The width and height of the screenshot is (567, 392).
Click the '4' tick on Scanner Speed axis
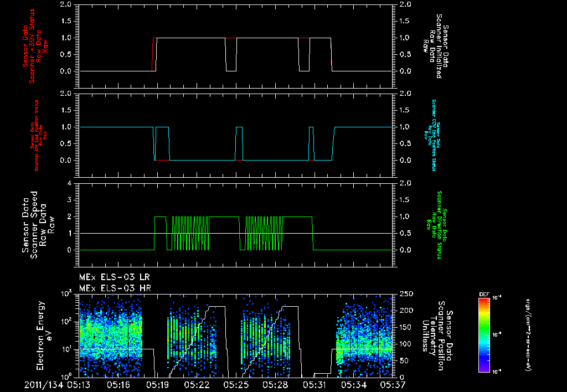(x=69, y=183)
